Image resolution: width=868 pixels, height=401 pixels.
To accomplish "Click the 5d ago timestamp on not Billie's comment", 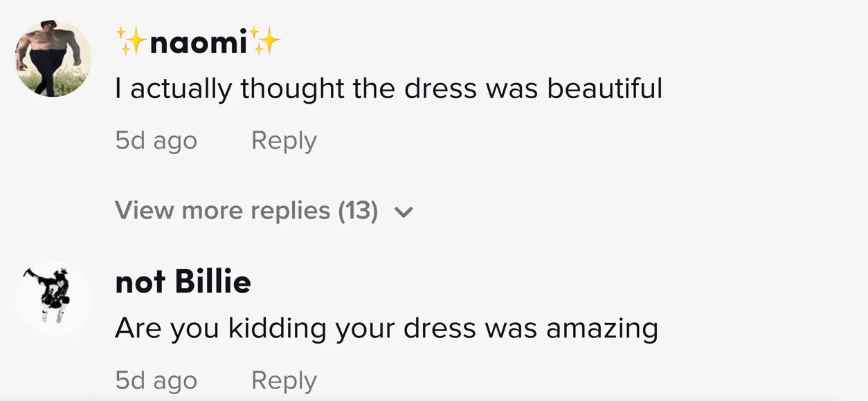I will pyautogui.click(x=156, y=380).
